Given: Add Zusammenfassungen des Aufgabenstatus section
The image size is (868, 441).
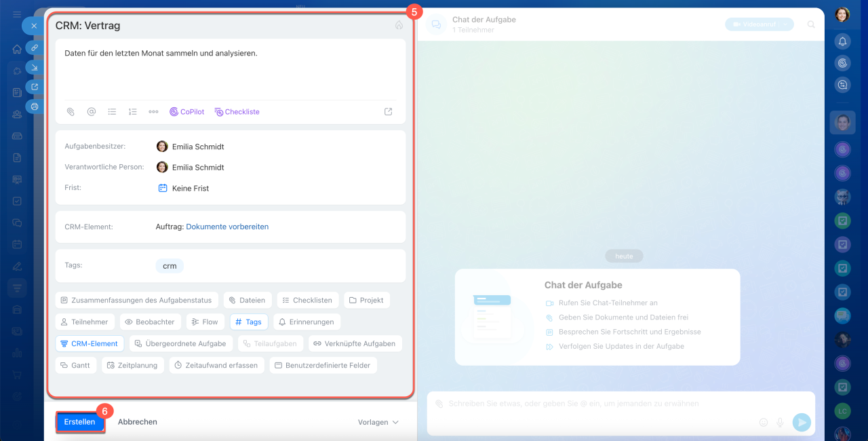Looking at the screenshot, I should pos(136,300).
